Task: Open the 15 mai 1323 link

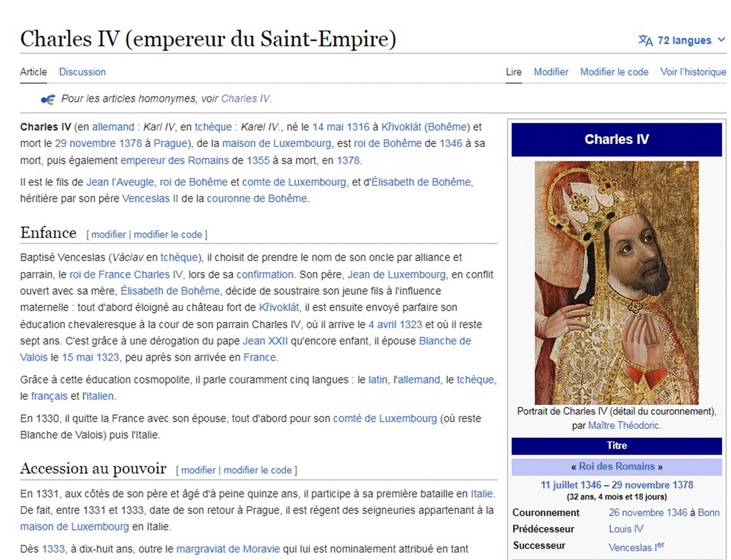Action: pos(91,358)
